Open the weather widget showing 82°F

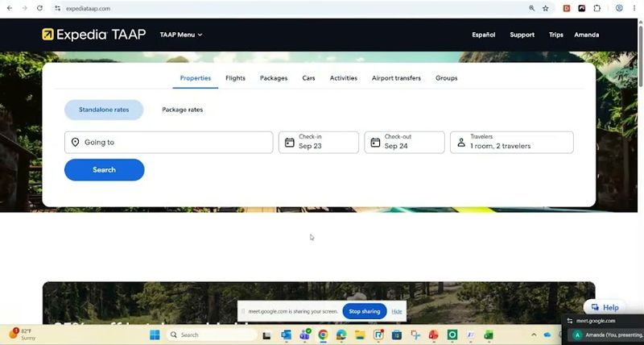23,335
